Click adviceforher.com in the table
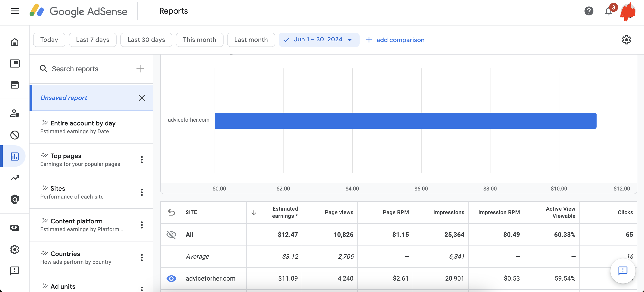The image size is (644, 292). [x=211, y=278]
